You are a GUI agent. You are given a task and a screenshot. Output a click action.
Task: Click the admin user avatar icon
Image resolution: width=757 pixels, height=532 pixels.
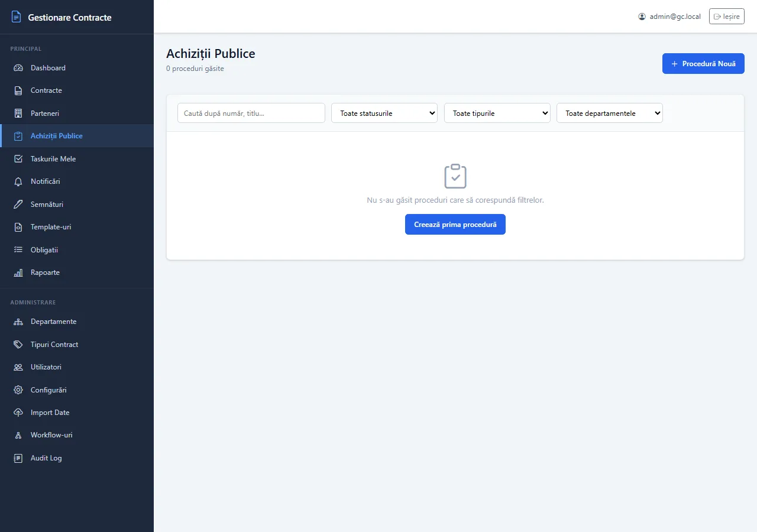click(x=642, y=17)
